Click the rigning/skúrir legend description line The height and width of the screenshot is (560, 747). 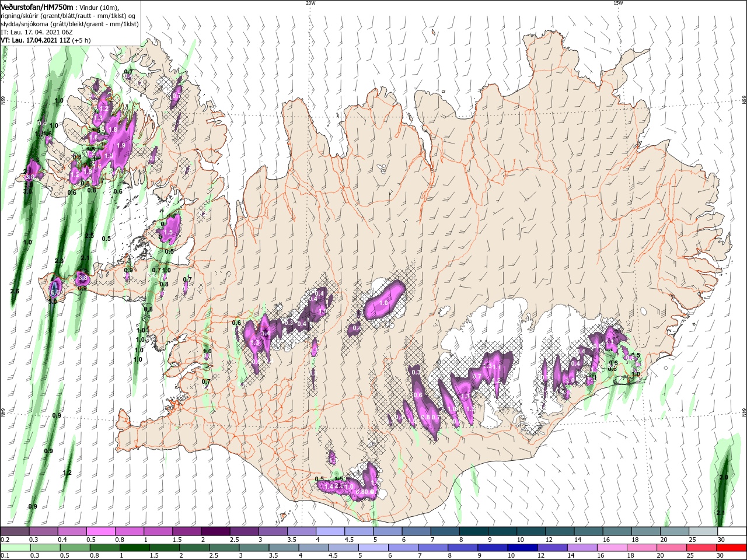(x=68, y=15)
